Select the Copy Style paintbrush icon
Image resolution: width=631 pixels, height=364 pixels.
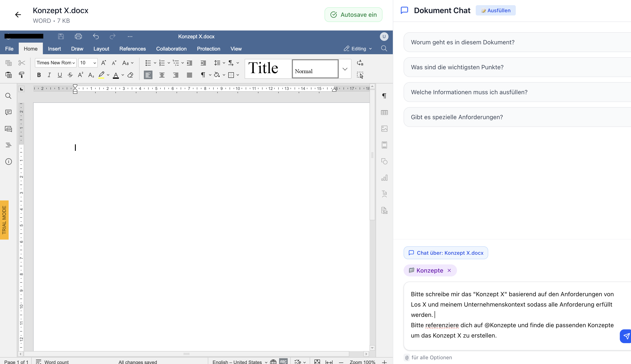22,75
